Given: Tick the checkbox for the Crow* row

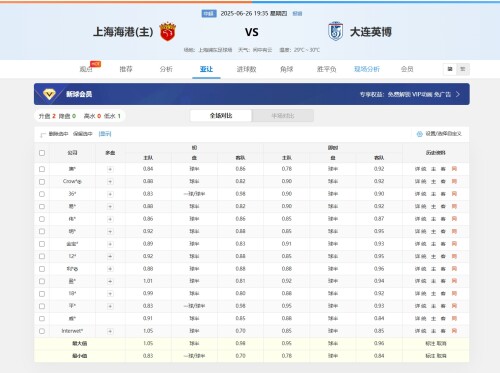Looking at the screenshot, I should [42, 182].
